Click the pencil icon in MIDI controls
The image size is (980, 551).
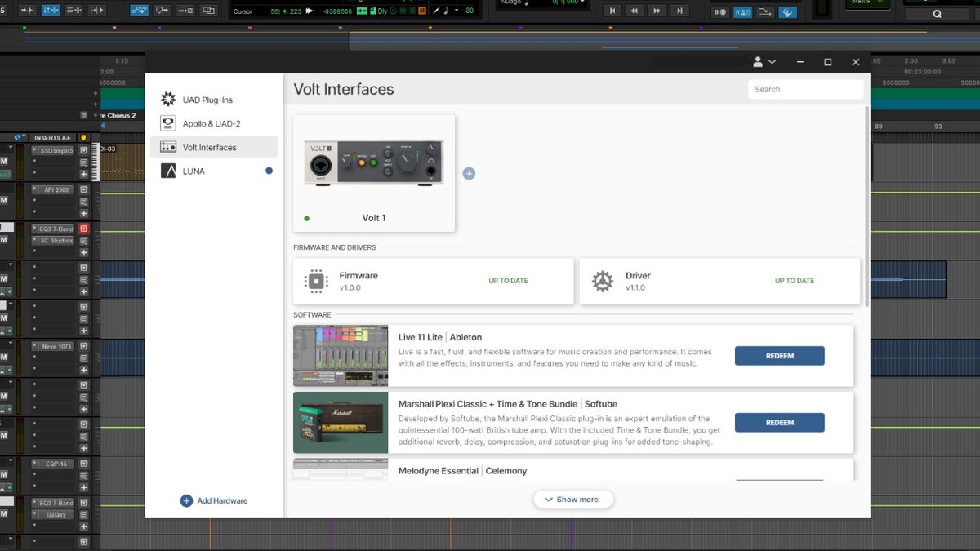point(436,11)
